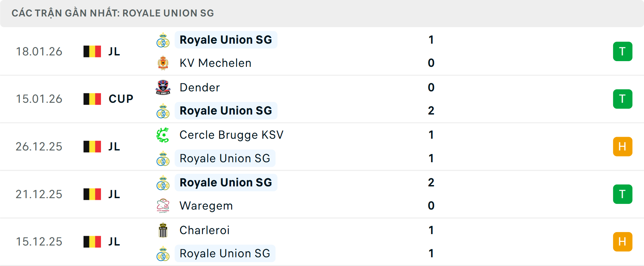The height and width of the screenshot is (266, 644).
Task: Click the Cercle Brugge KSV crest
Action: click(x=163, y=135)
